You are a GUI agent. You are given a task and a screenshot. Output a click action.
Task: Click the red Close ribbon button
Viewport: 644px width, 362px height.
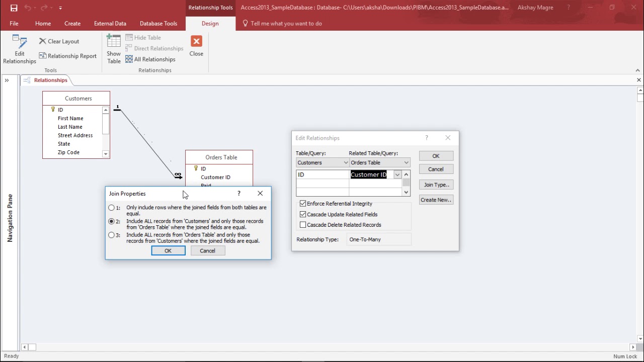click(196, 46)
